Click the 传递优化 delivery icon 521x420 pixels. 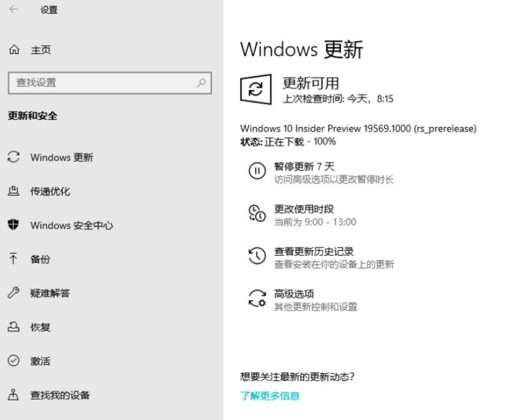point(13,191)
